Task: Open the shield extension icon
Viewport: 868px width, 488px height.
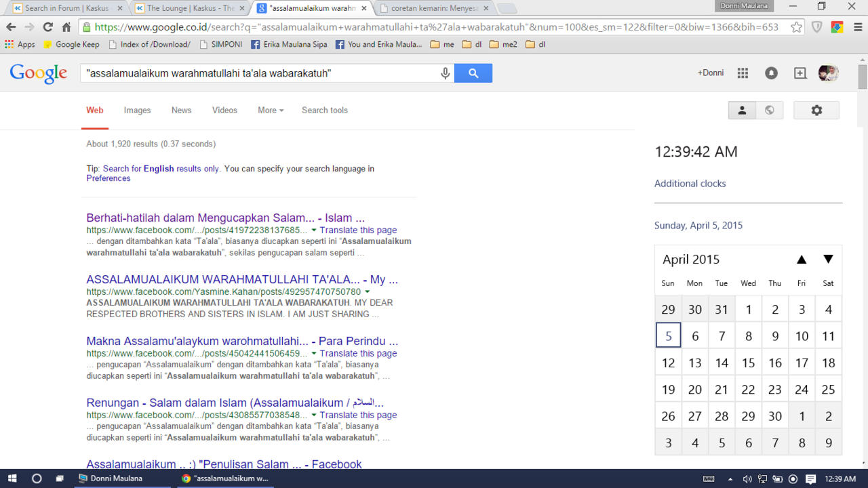Action: point(817,27)
